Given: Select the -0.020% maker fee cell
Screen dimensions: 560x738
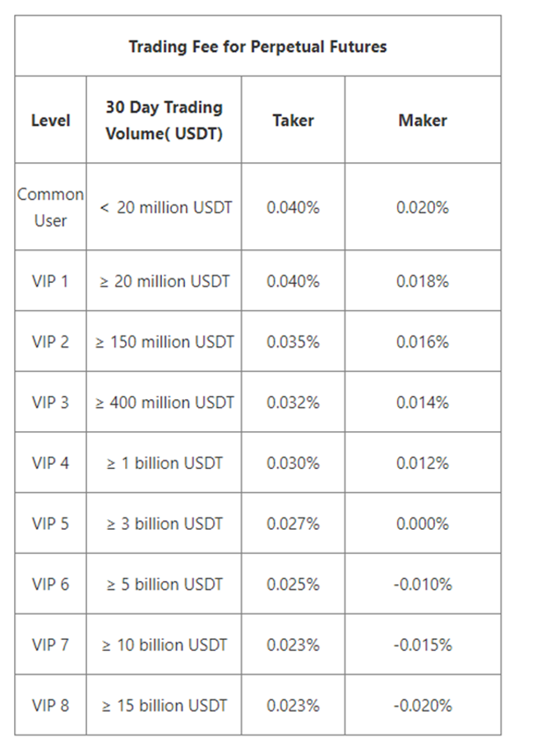Looking at the screenshot, I should pos(423,706).
